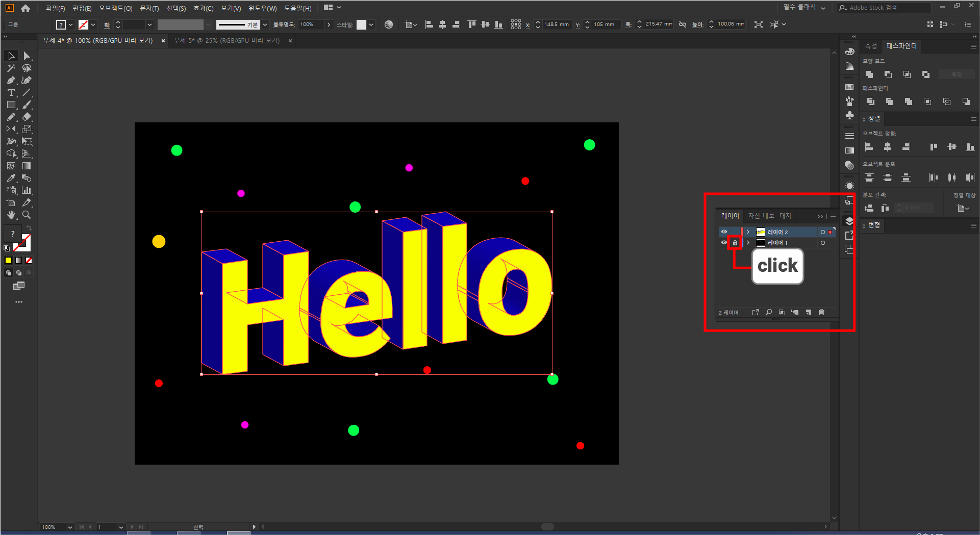Image resolution: width=980 pixels, height=535 pixels.
Task: Create new layer in Layers panel
Action: (x=809, y=312)
